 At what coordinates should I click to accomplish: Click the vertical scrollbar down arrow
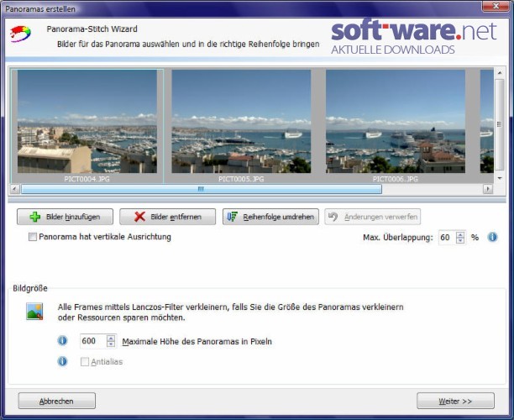(500, 178)
